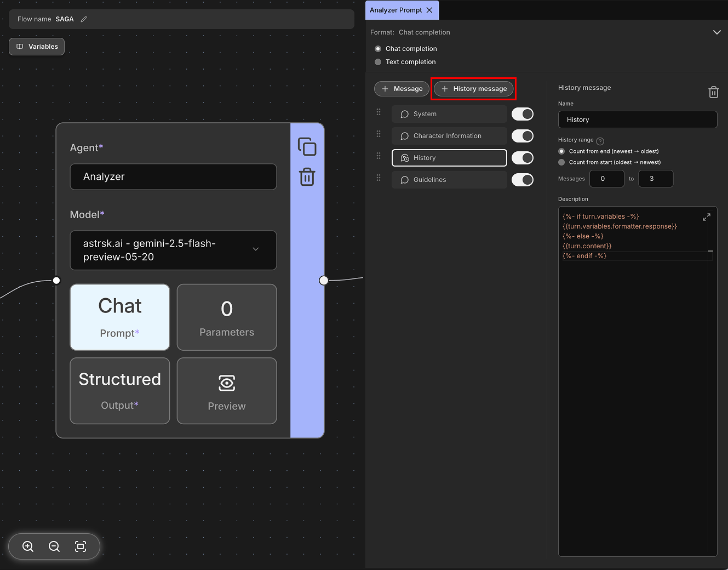This screenshot has width=728, height=570.
Task: Open the Parameters card
Action: click(227, 317)
